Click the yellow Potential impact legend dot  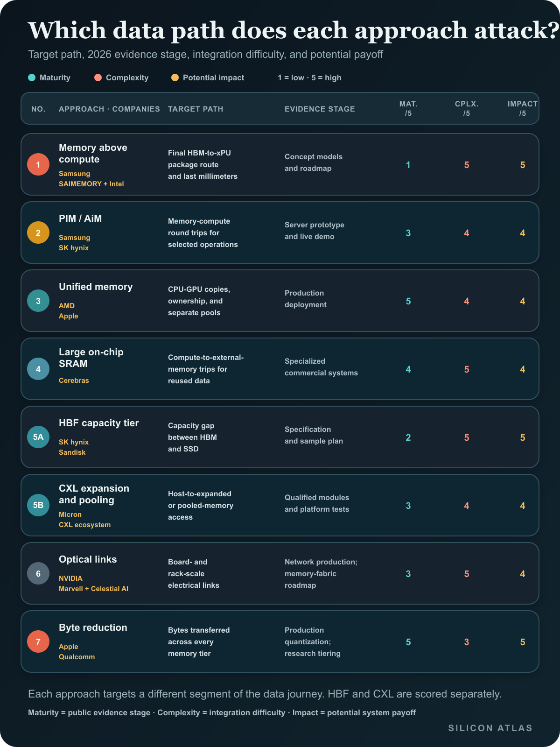tap(175, 78)
